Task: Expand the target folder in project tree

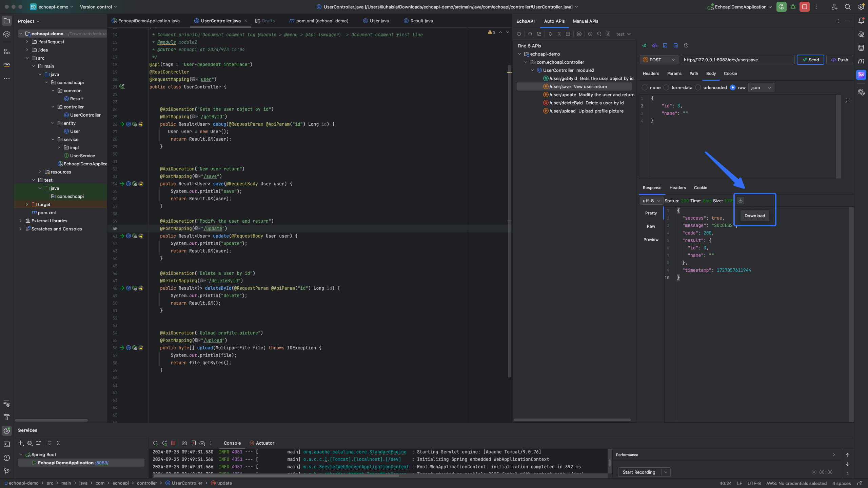Action: click(x=27, y=204)
